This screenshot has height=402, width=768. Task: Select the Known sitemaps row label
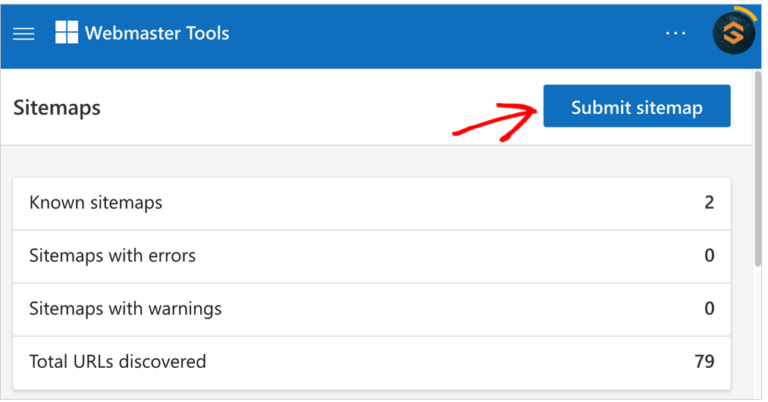tap(96, 203)
